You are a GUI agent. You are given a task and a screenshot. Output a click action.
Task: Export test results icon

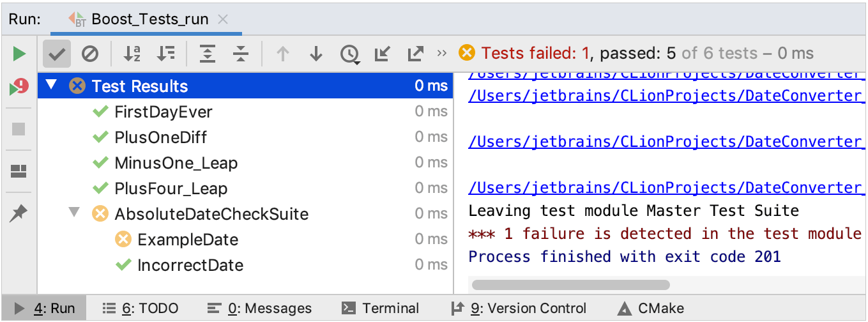(x=416, y=54)
